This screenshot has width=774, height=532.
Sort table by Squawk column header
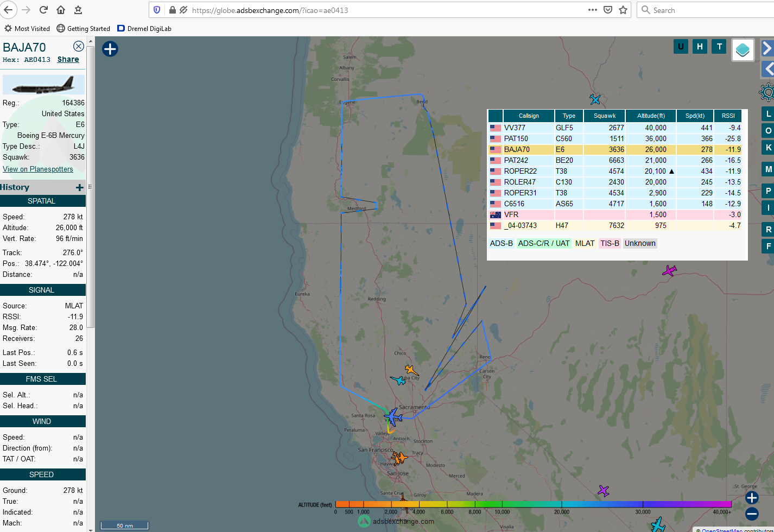click(605, 116)
